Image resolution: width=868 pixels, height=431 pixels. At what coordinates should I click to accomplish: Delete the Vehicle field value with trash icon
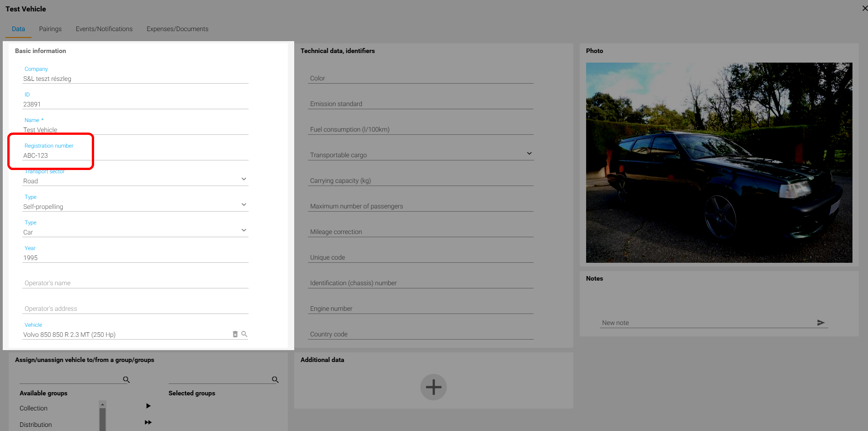pyautogui.click(x=235, y=334)
